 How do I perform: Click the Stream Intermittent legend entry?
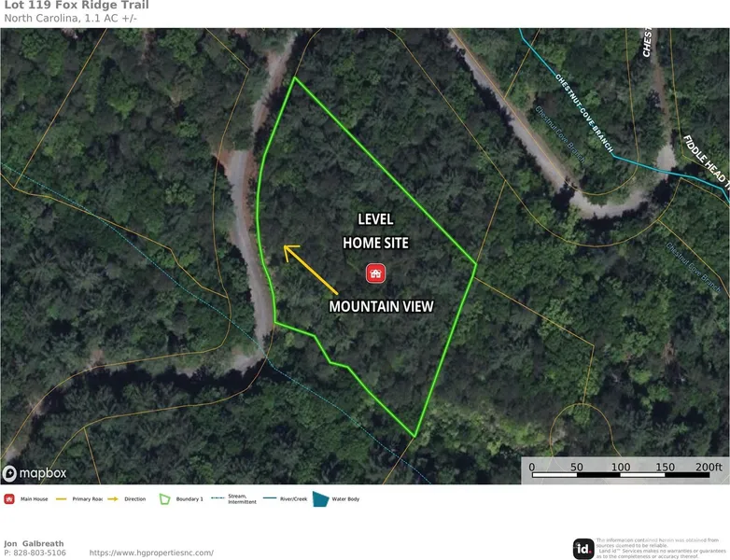pyautogui.click(x=233, y=499)
